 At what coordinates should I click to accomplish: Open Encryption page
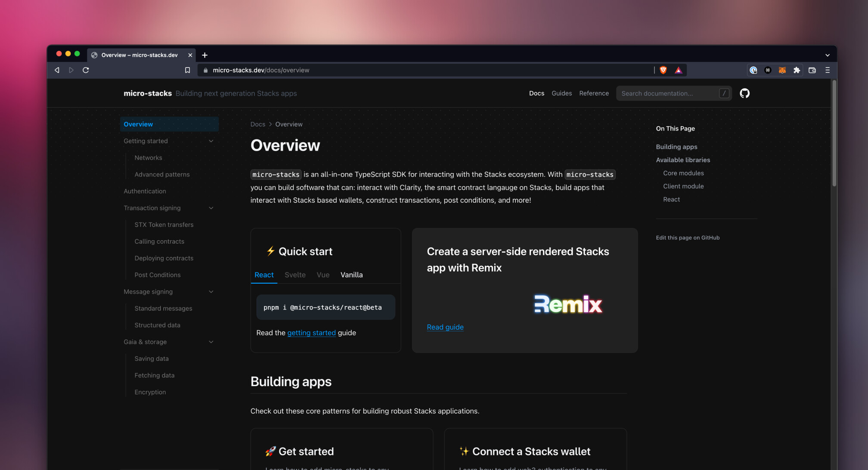[150, 392]
